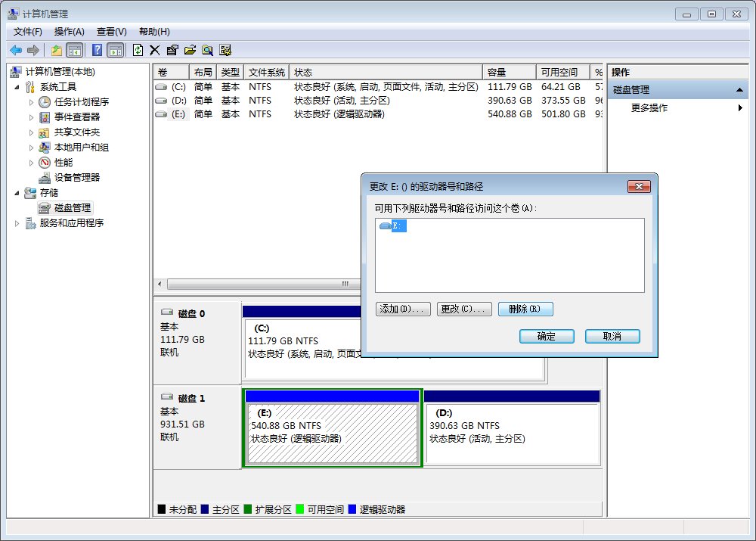Open the 查看(V) menu
756x541 pixels.
[111, 32]
